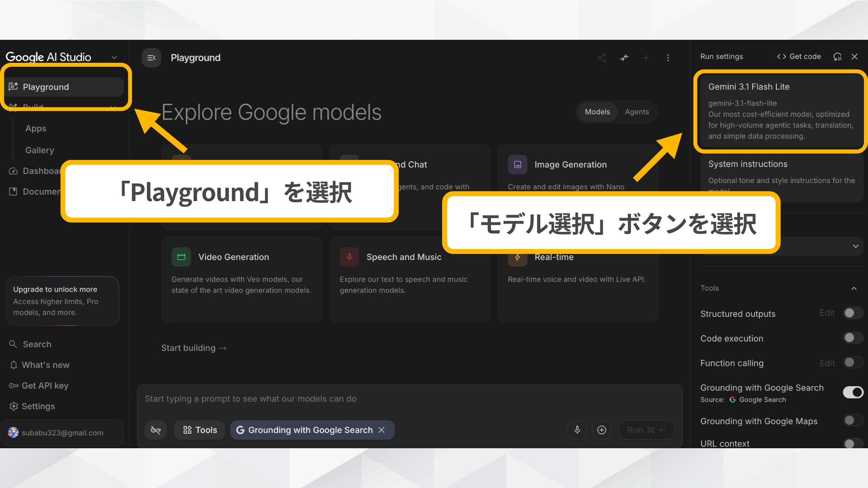Screen dimensions: 868x488
Task: Click the Get API key icon
Action: point(14,385)
